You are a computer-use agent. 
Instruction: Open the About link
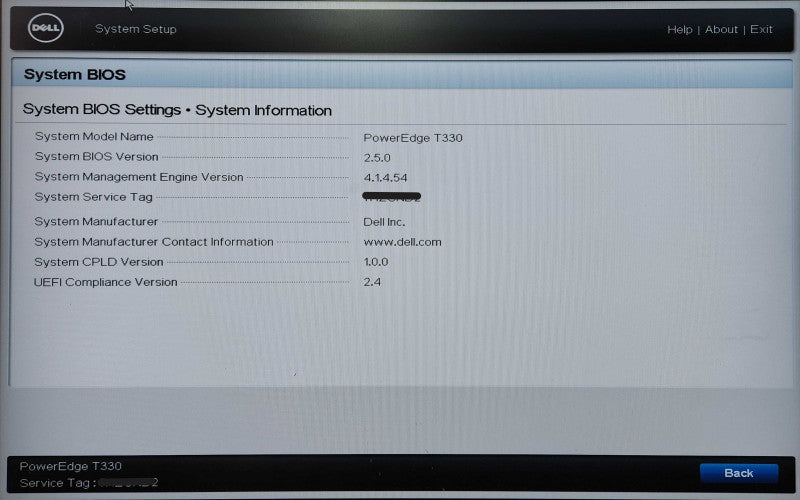(x=721, y=30)
